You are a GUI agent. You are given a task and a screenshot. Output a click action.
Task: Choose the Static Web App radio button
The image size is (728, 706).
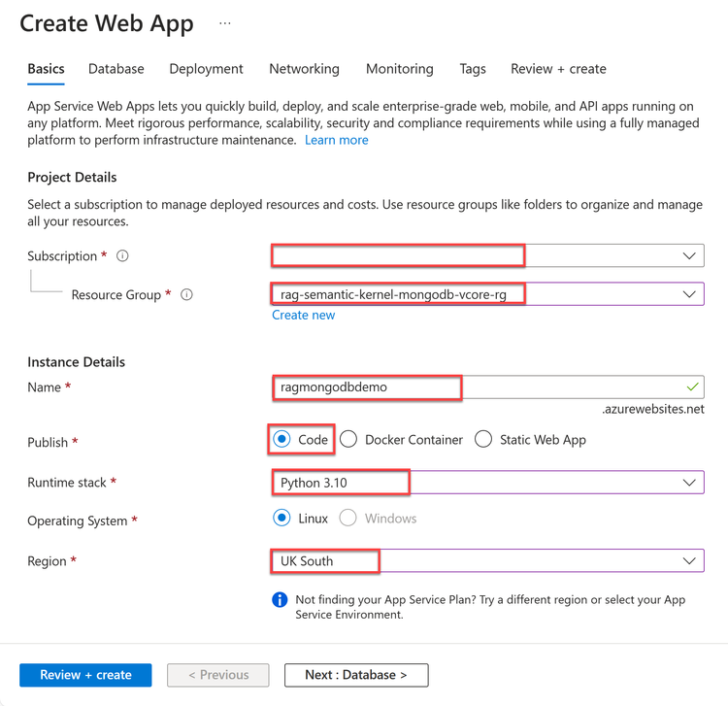coord(483,440)
